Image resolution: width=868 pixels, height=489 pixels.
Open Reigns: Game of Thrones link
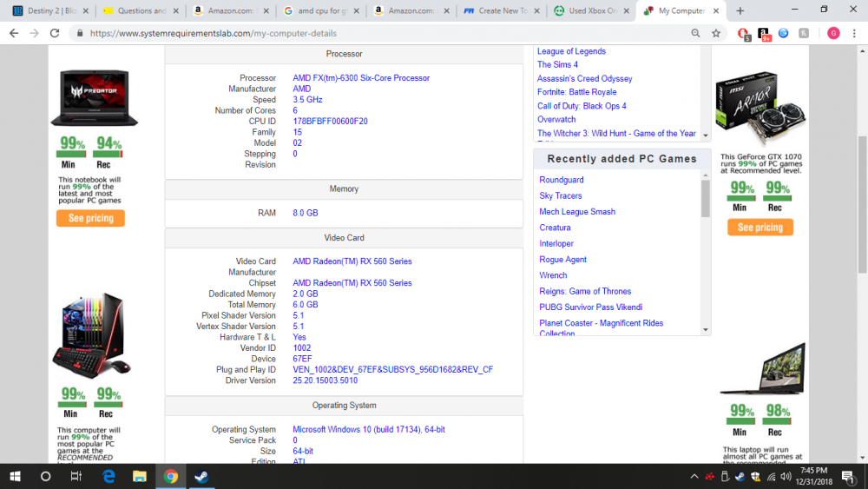(585, 291)
